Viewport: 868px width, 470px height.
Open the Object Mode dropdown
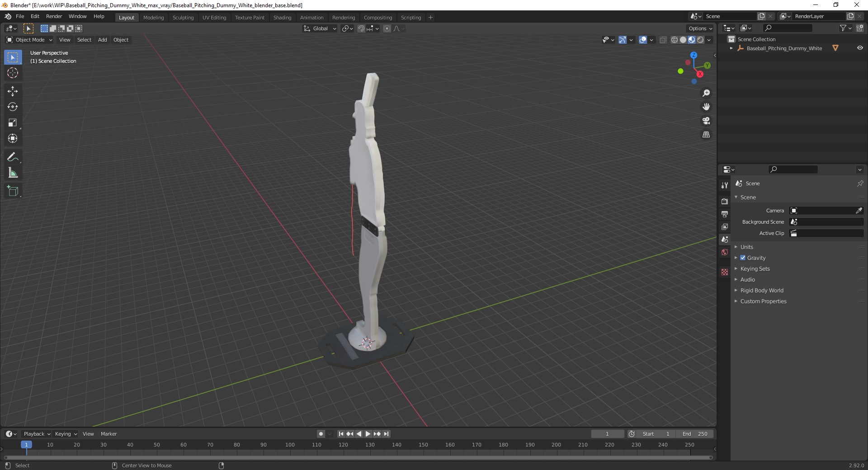point(29,40)
